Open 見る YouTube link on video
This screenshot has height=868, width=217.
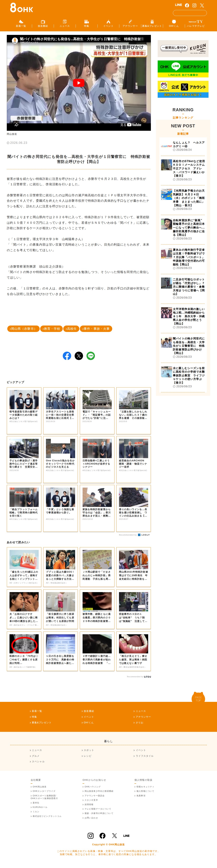click(131, 125)
